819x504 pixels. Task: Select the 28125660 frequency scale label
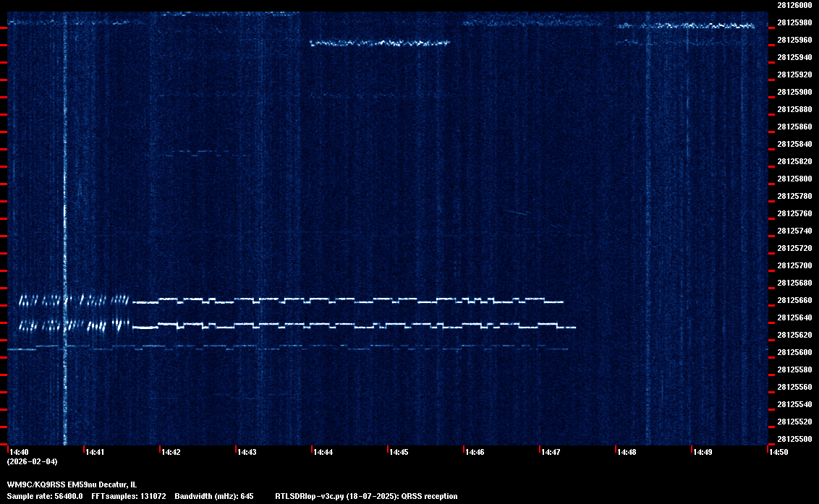point(794,300)
